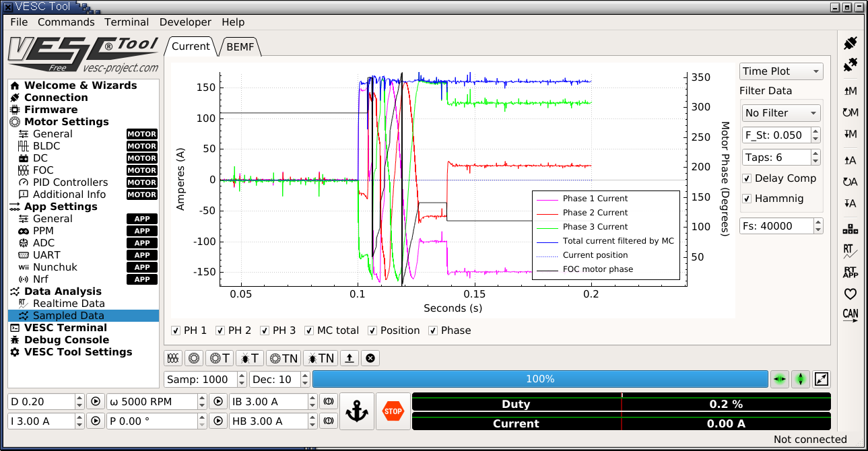The height and width of the screenshot is (451, 868).
Task: Toggle the RT APP realtime app data icon
Action: coord(850,273)
